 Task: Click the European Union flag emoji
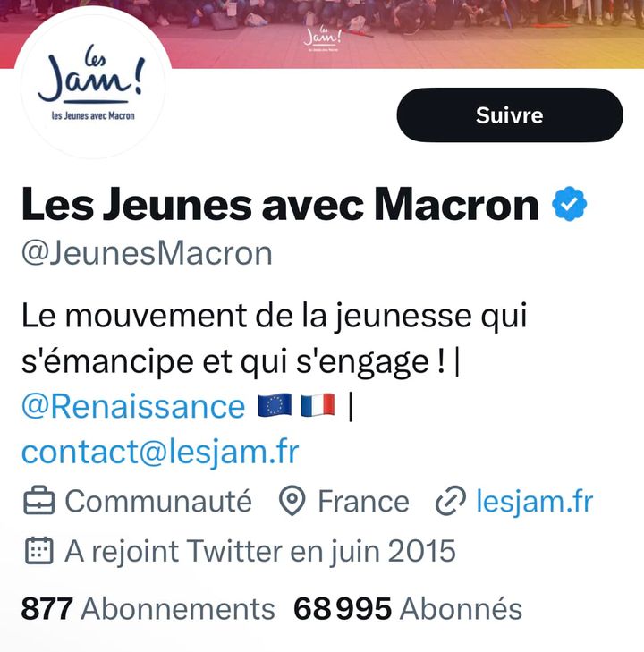pos(275,406)
